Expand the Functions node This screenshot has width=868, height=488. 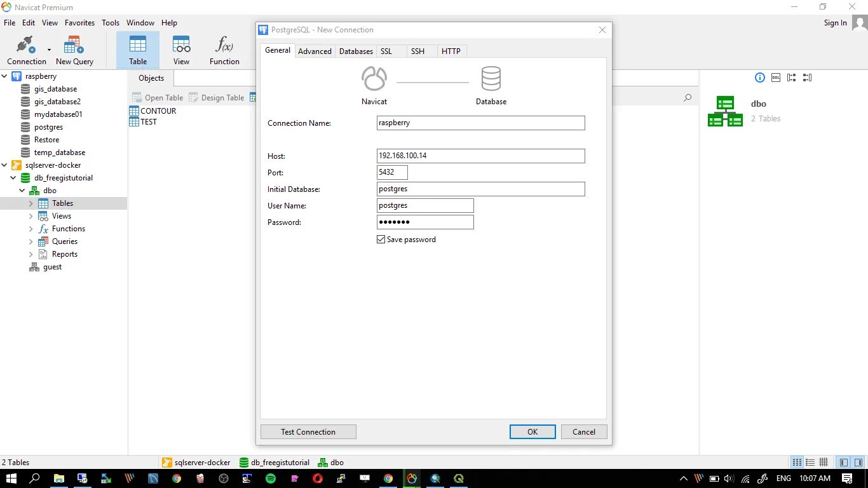[x=31, y=229]
